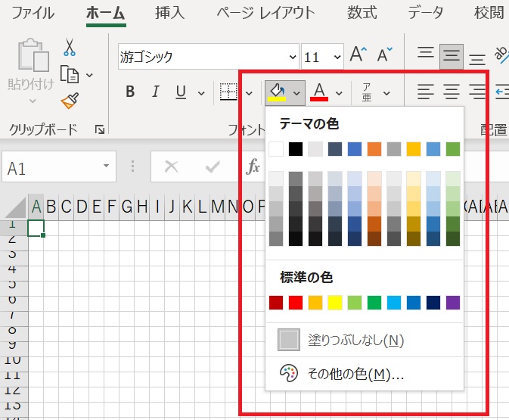Switch to the 挿入 tab
The image size is (509, 420).
169,13
